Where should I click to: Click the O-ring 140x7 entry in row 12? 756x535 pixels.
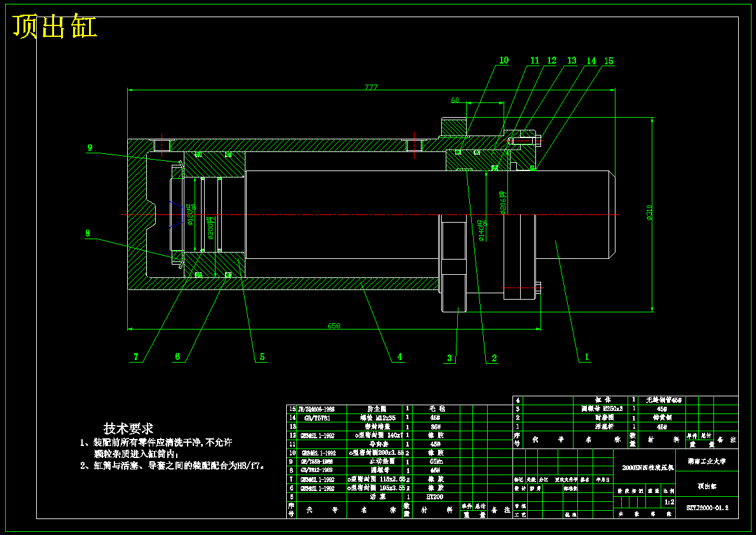[x=378, y=436]
